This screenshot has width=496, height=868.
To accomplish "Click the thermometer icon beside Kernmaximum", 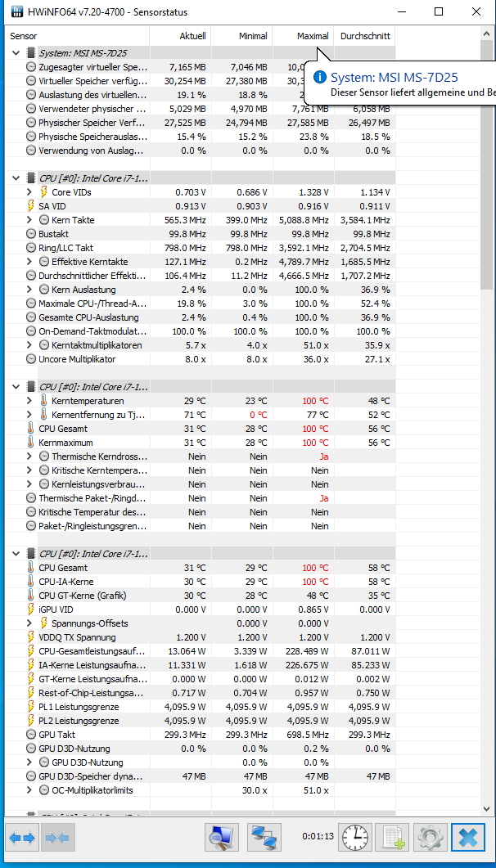I will tap(31, 443).
